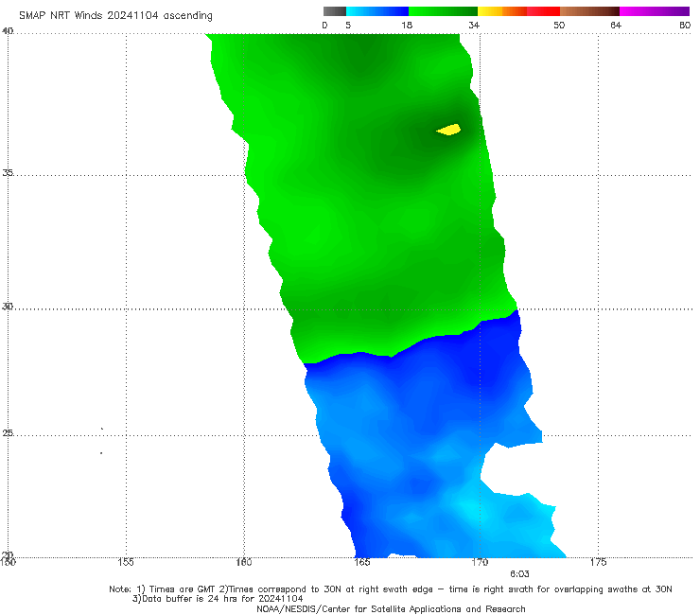The image size is (700, 615).
Task: Click the note about Data buffer is 24 hrs
Action: [218, 599]
